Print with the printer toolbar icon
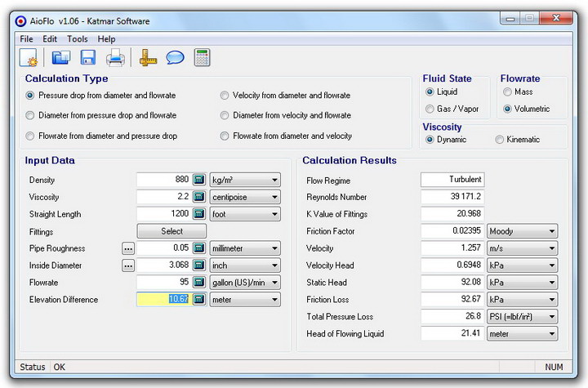 pyautogui.click(x=115, y=58)
